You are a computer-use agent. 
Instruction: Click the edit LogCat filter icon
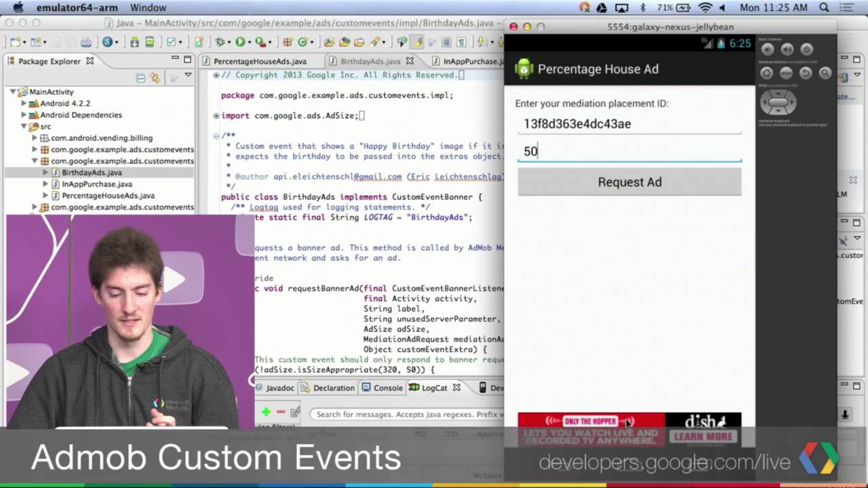295,411
